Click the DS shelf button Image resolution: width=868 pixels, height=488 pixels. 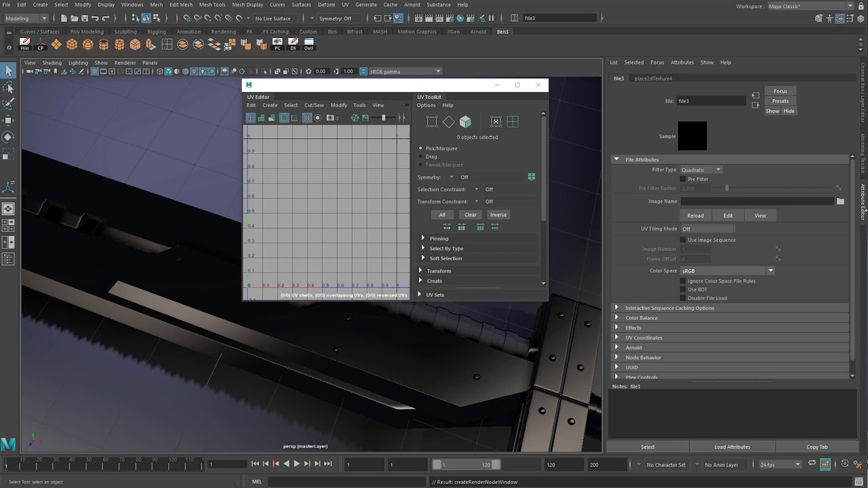click(293, 44)
